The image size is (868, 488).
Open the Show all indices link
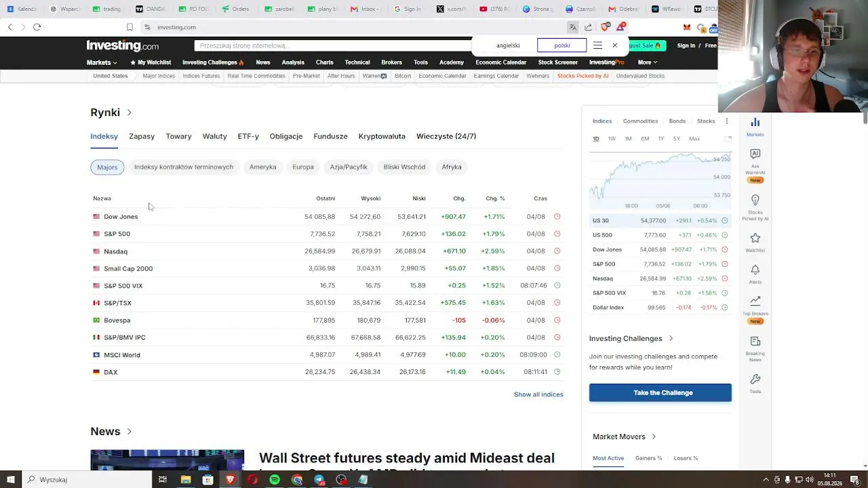pos(538,394)
